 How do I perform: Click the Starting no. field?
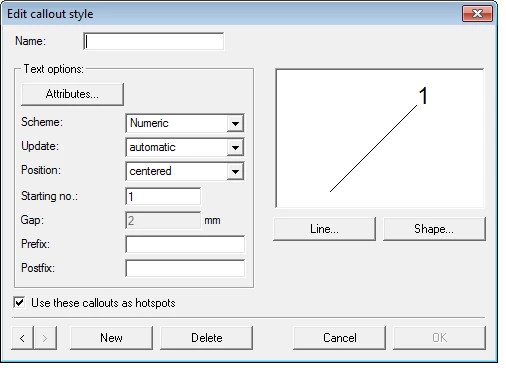163,196
